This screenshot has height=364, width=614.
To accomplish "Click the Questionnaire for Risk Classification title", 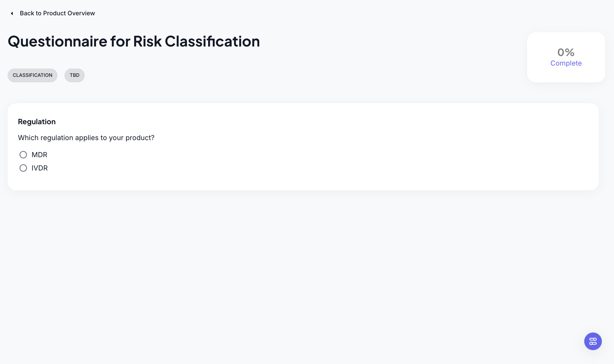I will click(x=134, y=41).
